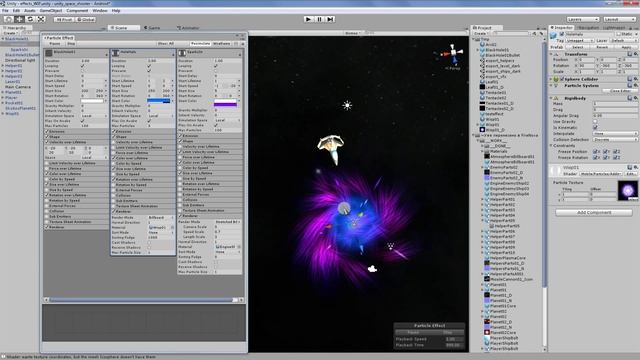
Task: Toggle Play On Awake in Sparks module
Action: coord(216,125)
